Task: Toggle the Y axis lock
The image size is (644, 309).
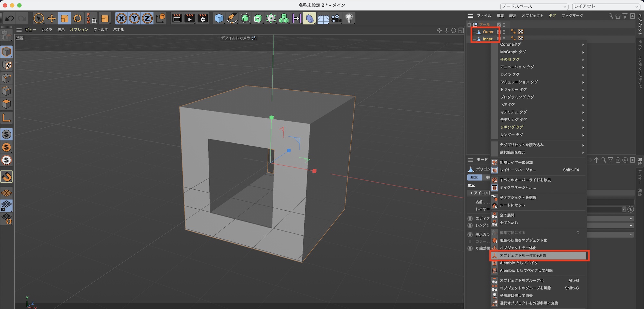Action: tap(134, 19)
